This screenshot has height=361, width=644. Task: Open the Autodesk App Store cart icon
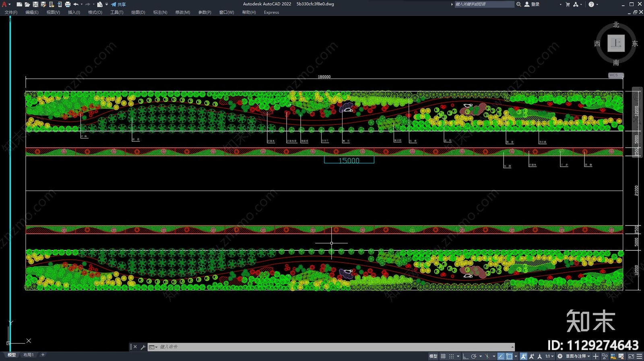pos(568,4)
